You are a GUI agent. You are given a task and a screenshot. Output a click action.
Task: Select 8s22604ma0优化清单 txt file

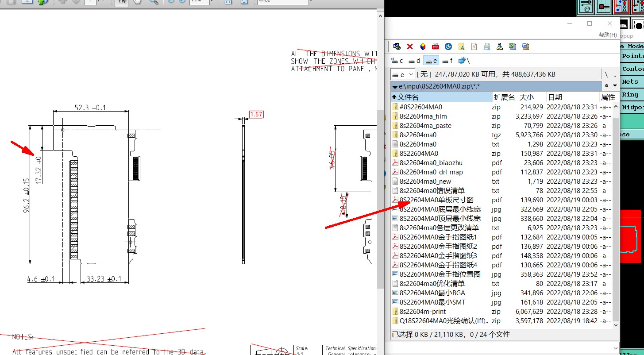502,283
